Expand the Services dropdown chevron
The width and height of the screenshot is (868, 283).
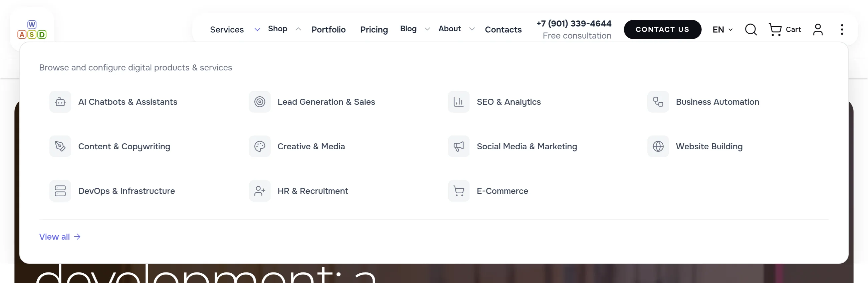257,30
